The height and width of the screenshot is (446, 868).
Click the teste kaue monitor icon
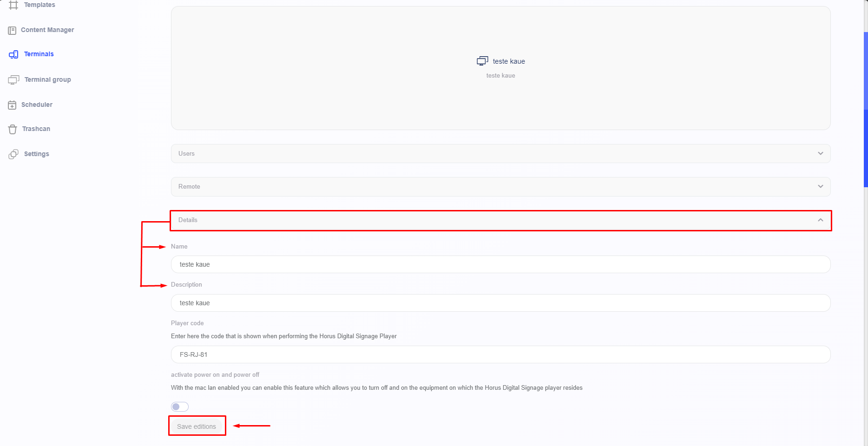tap(482, 61)
